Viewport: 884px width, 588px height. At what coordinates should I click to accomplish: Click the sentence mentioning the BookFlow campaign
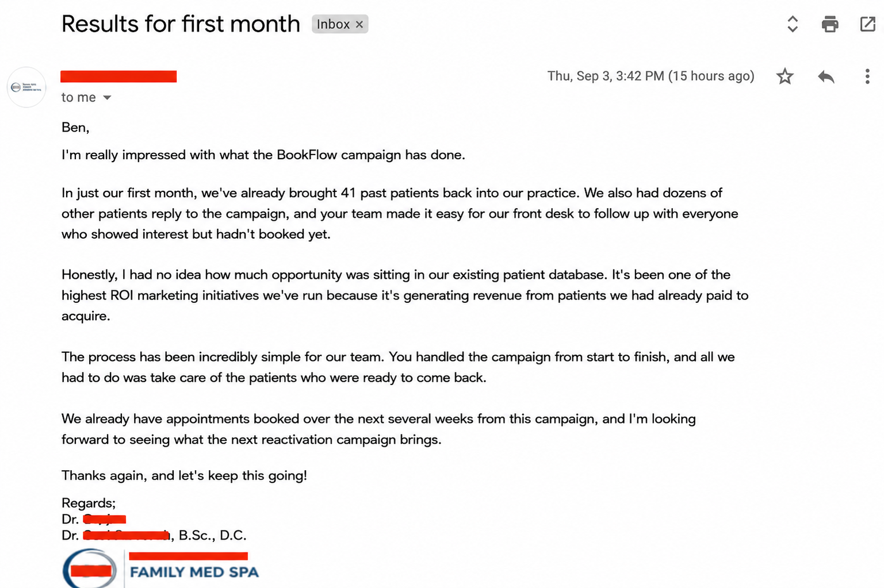263,155
